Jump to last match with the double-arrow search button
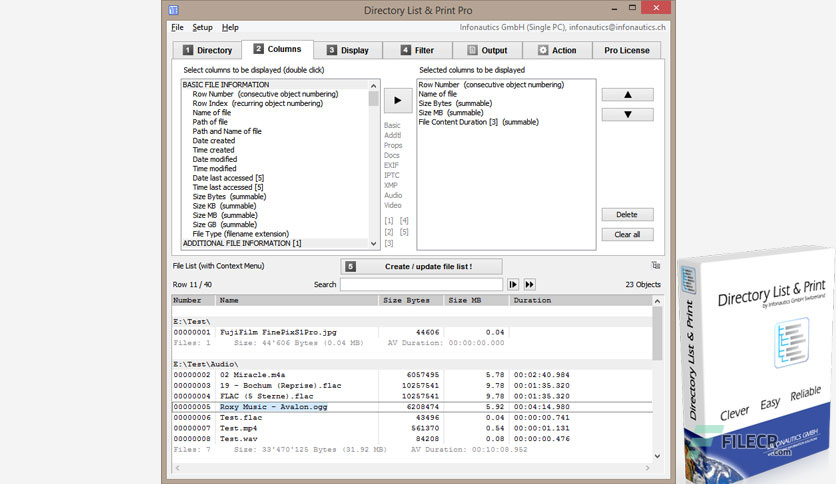 point(529,285)
